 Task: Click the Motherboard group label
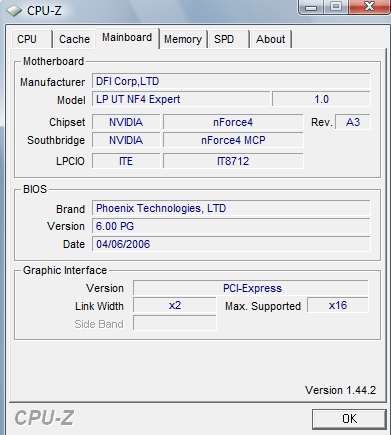pyautogui.click(x=53, y=61)
